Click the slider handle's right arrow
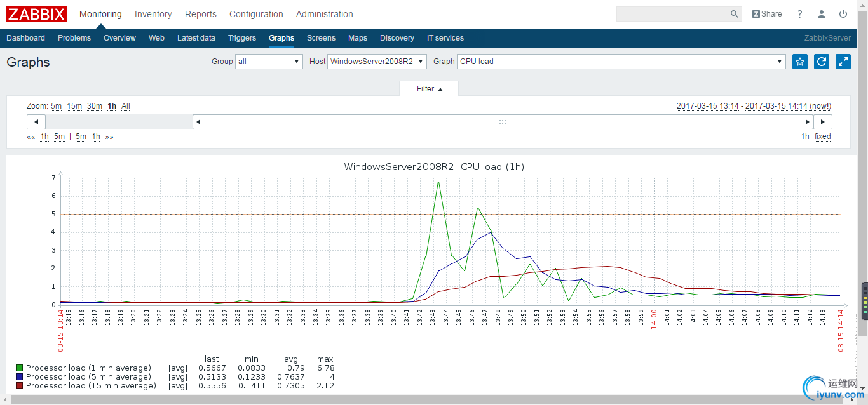 click(808, 122)
